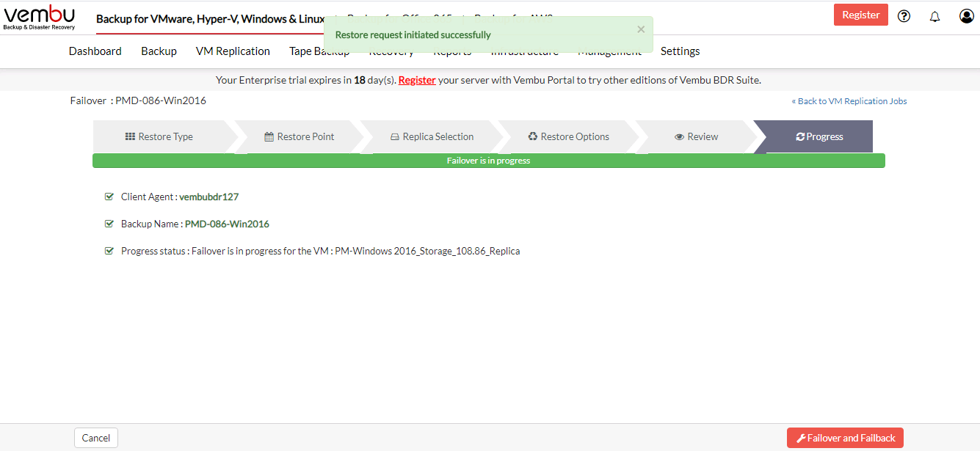The image size is (980, 451).
Task: Click the Client Agent check icon
Action: click(x=109, y=197)
